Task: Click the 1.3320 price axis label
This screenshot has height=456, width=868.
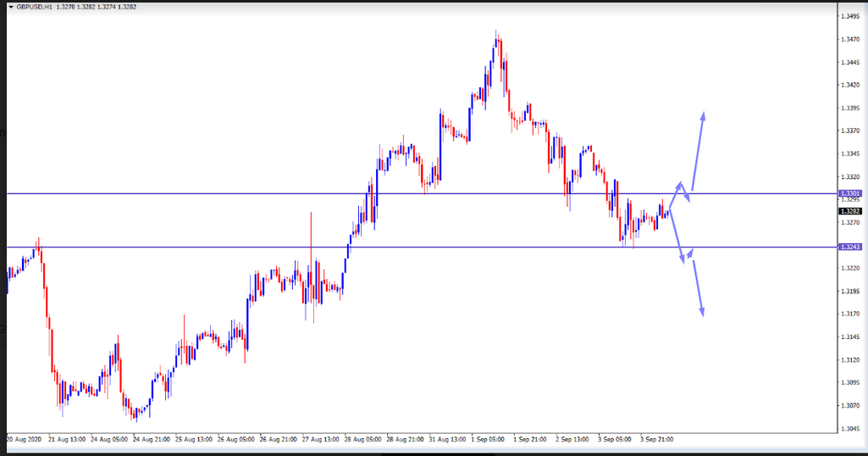Action: coord(850,177)
